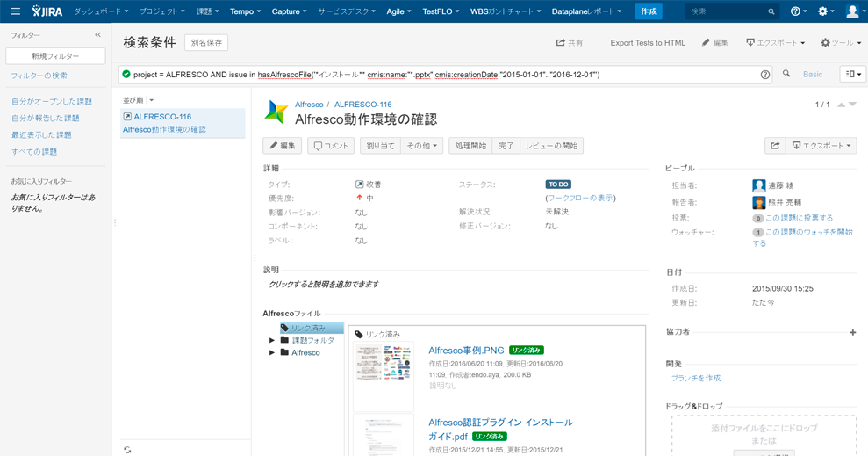The width and height of the screenshot is (868, 456).
Task: Click the 新規フィルター button
Action: (55, 56)
